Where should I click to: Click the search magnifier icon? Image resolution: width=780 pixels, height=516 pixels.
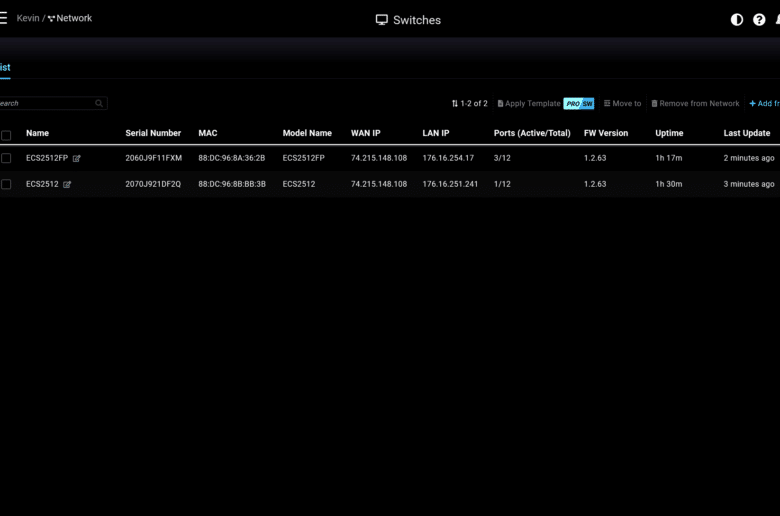99,103
